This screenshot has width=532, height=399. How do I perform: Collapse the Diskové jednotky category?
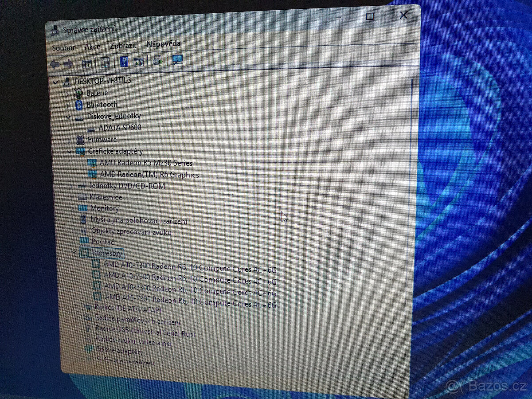pyautogui.click(x=68, y=116)
